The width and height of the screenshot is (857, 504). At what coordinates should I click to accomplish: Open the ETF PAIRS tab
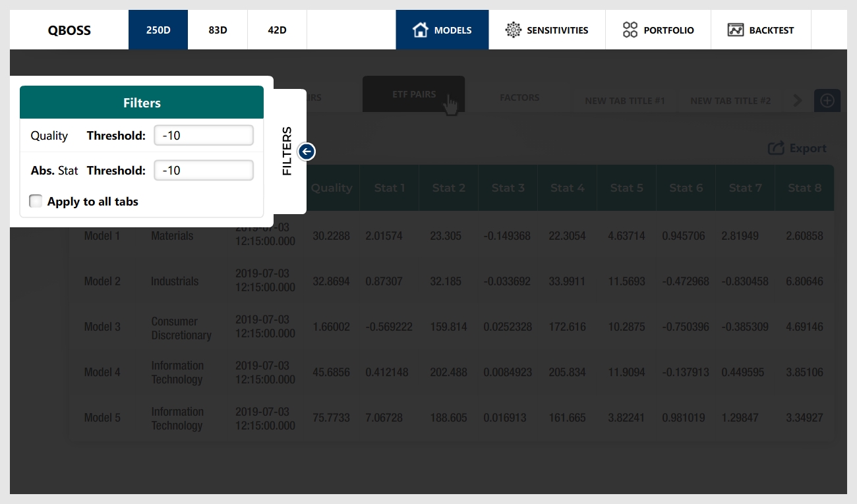pyautogui.click(x=413, y=94)
